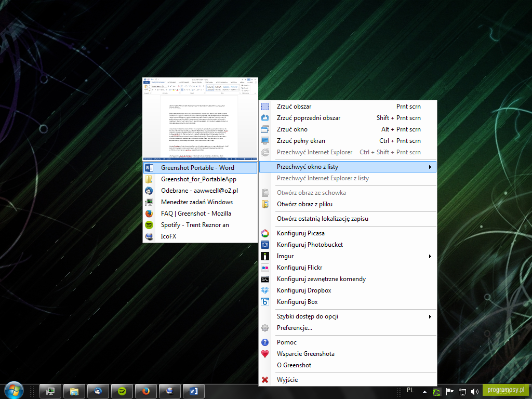Viewport: 532px width, 399px height.
Task: Click the Windows Start button
Action: 14,390
